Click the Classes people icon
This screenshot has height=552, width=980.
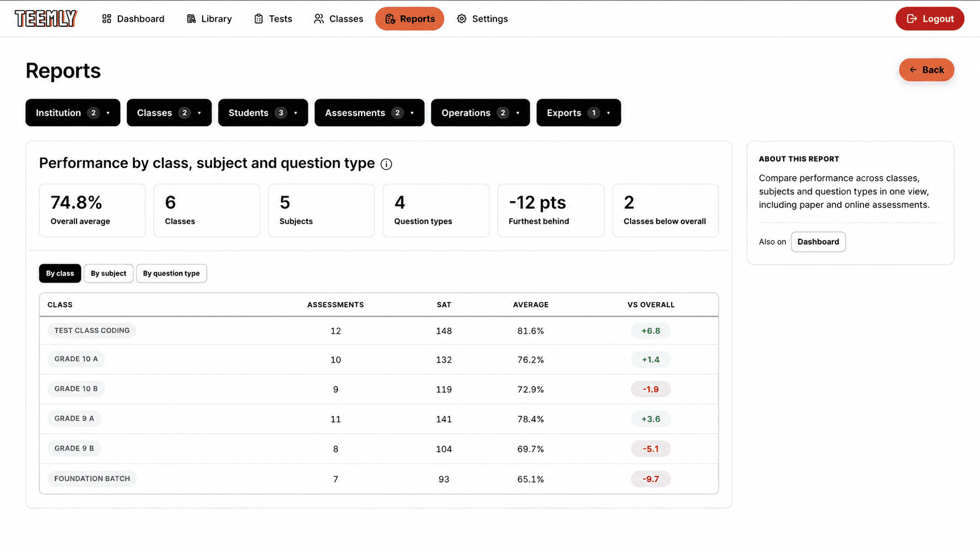coord(319,19)
